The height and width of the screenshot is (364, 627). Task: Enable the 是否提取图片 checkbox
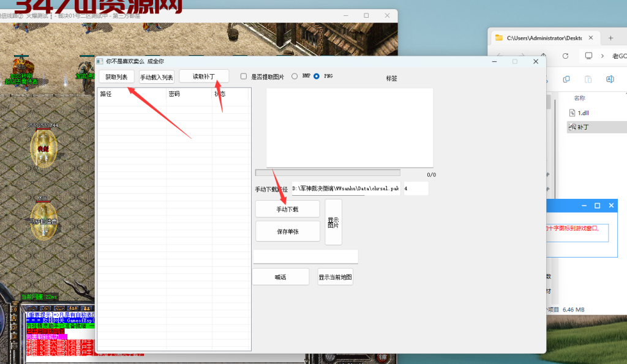point(244,76)
